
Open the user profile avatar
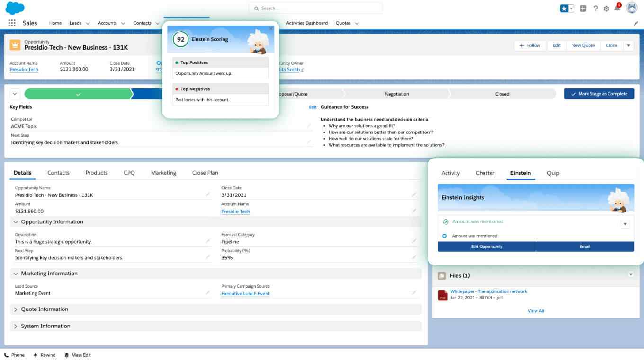click(x=632, y=8)
